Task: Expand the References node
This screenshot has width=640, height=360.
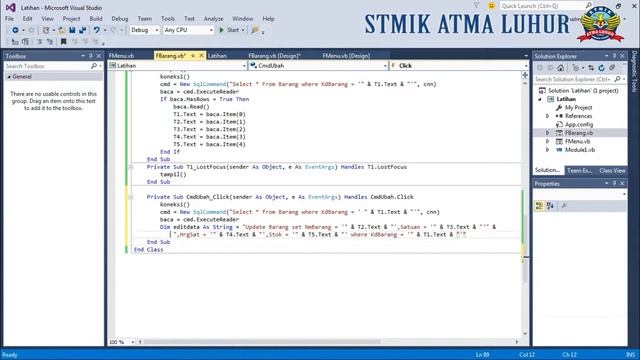Action: [x=548, y=116]
